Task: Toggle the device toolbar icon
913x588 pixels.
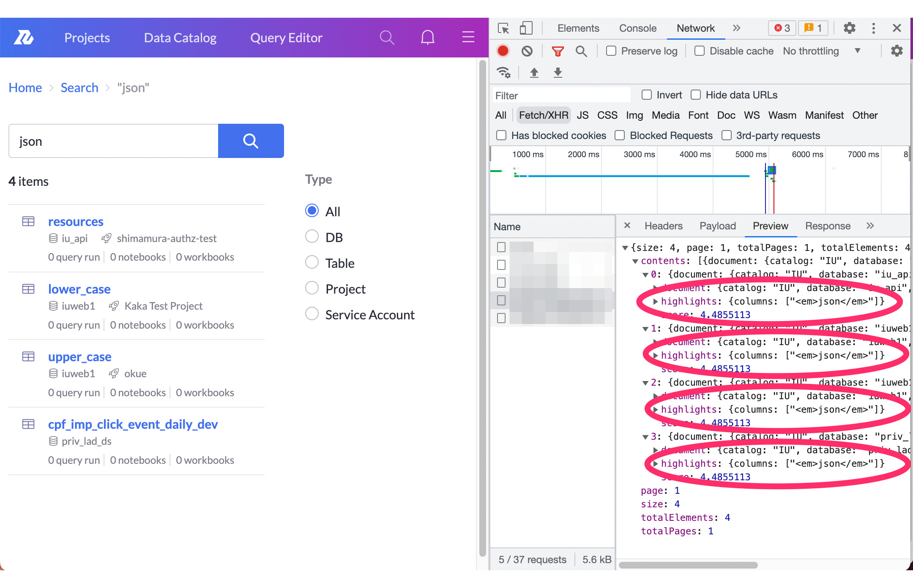Action: tap(526, 28)
